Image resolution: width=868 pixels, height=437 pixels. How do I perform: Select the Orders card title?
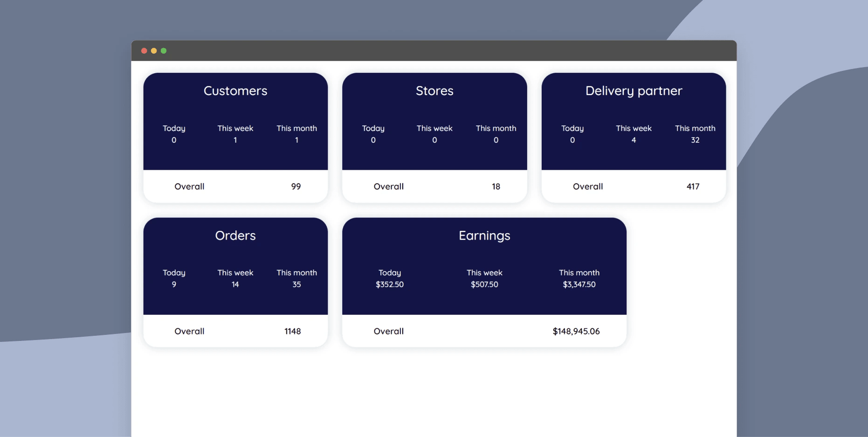[235, 236]
